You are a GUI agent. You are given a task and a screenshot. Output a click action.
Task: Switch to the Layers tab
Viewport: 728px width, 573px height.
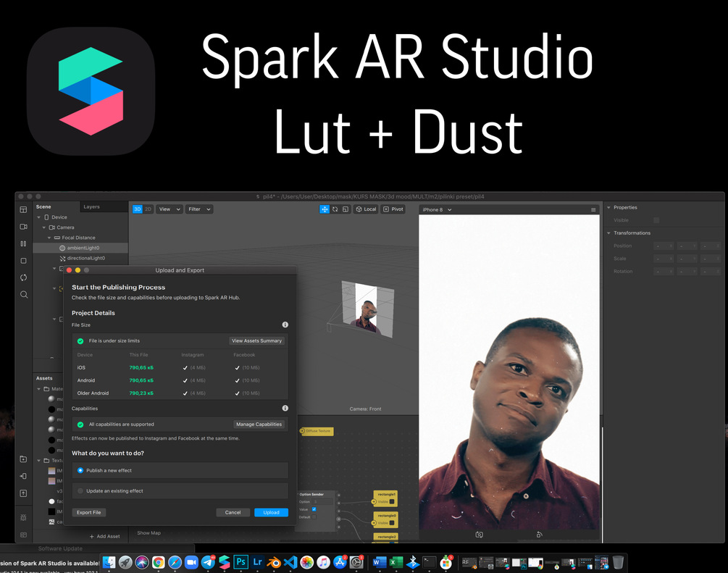click(x=91, y=207)
